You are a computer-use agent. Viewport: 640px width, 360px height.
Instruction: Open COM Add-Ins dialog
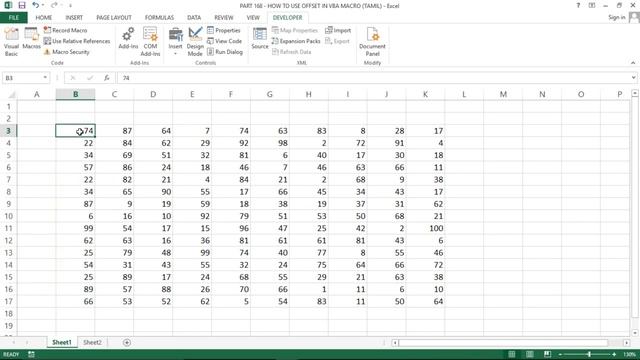point(150,42)
